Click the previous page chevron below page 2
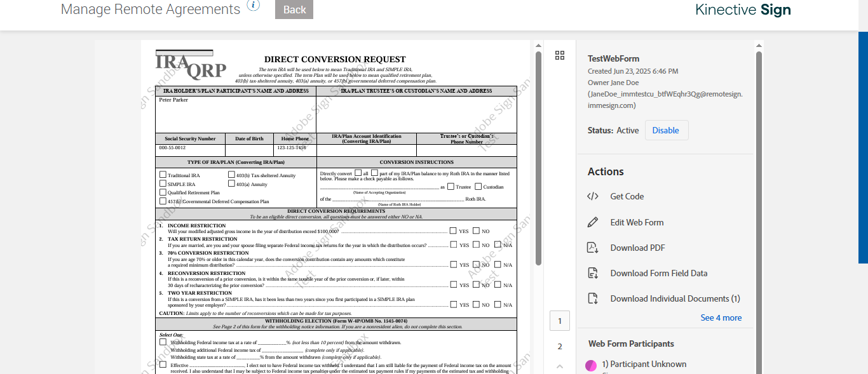This screenshot has width=868, height=374. pyautogui.click(x=560, y=366)
